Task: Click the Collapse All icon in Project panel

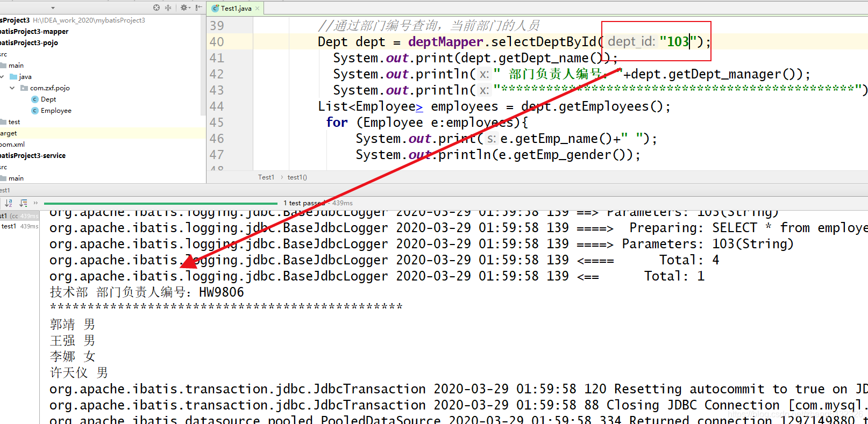Action: coord(168,8)
